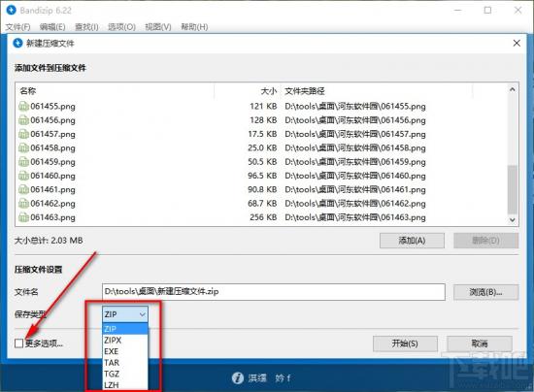Click the 取消 button
Image resolution: width=534 pixels, height=392 pixels.
(480, 343)
